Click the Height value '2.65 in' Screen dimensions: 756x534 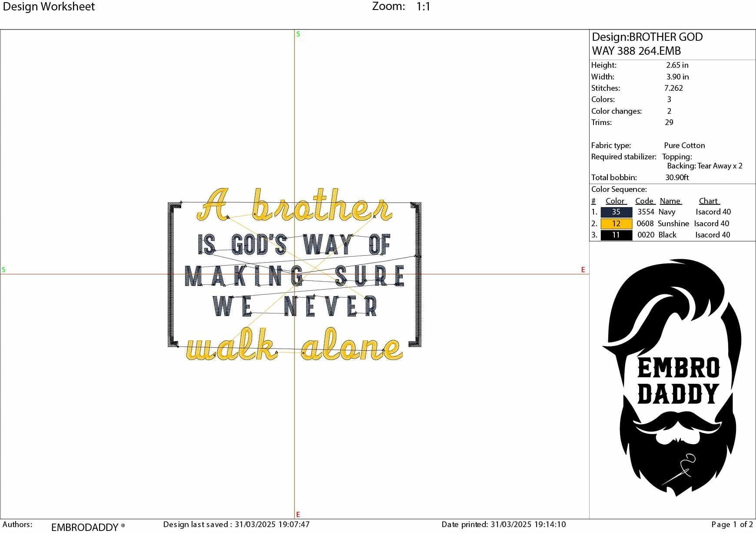click(x=677, y=65)
